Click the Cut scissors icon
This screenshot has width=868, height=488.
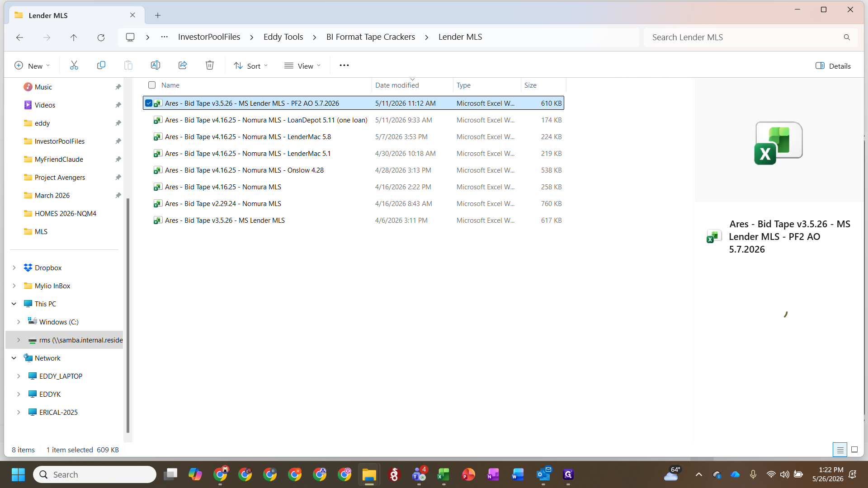74,66
